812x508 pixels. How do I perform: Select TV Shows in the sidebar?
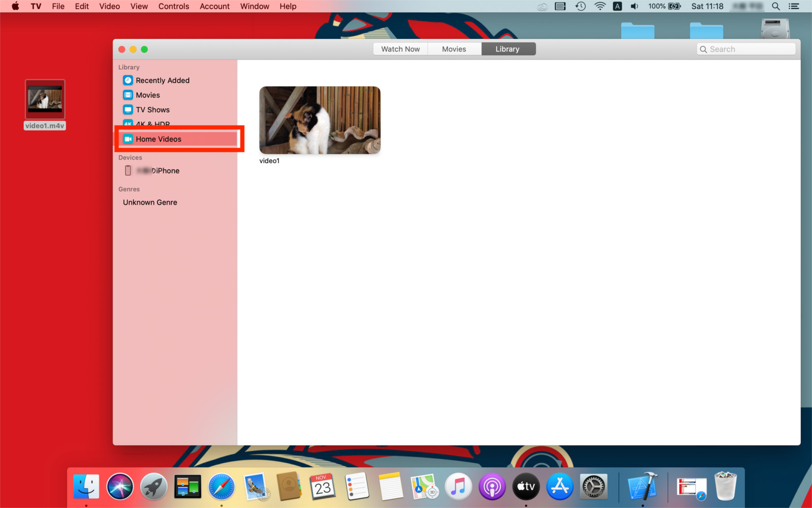click(x=152, y=110)
